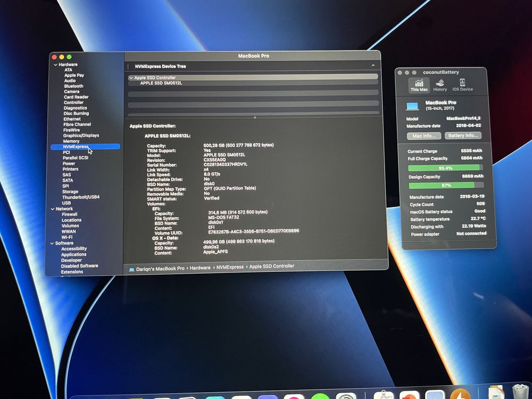Select the highlighted NVMExpress sidebar item
The image size is (532, 399).
tap(85, 147)
